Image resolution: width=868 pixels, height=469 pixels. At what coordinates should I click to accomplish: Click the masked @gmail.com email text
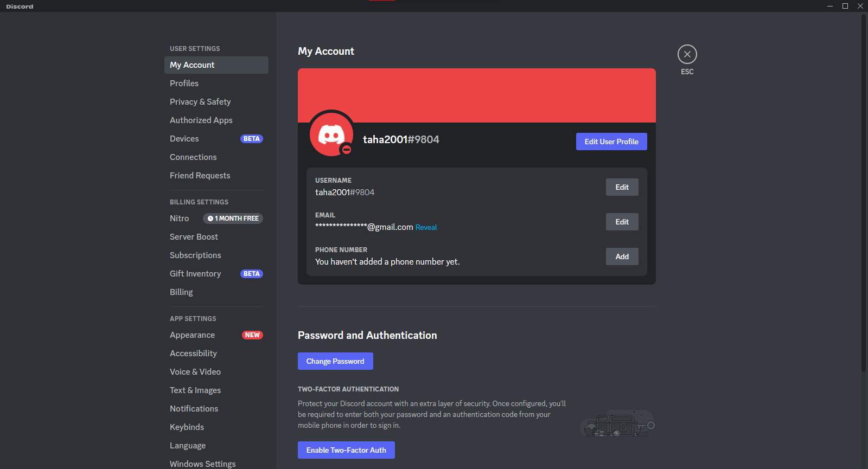[364, 227]
